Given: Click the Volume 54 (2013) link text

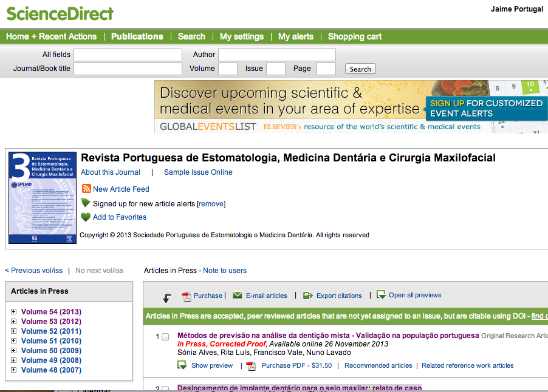Looking at the screenshot, I should [51, 312].
